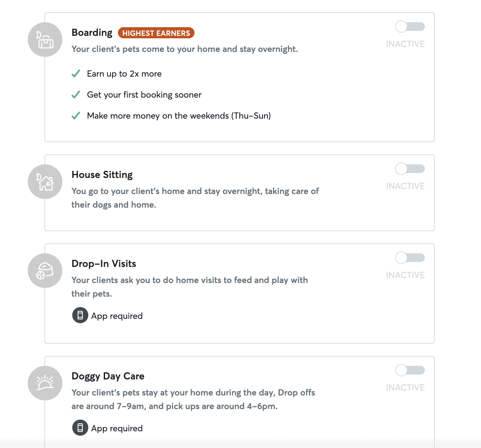The height and width of the screenshot is (448, 481).
Task: Click the checkmark beside Make more money on weekends
Action: point(76,116)
